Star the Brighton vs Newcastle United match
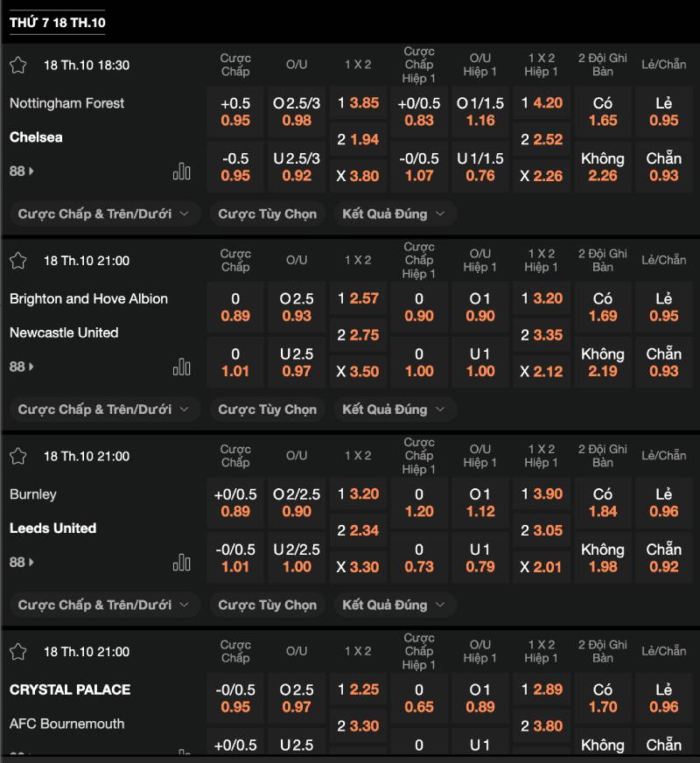 click(18, 261)
